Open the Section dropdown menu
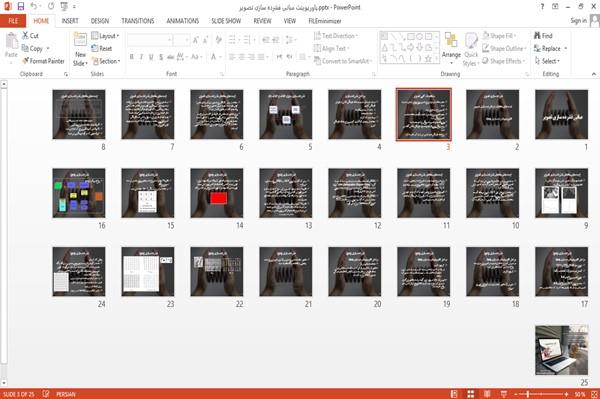 click(x=106, y=61)
